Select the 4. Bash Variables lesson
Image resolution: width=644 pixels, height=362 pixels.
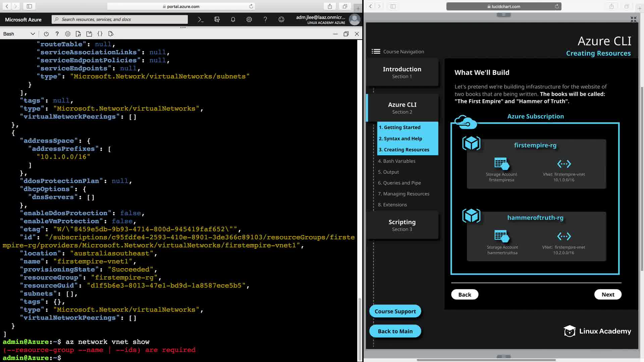(396, 161)
